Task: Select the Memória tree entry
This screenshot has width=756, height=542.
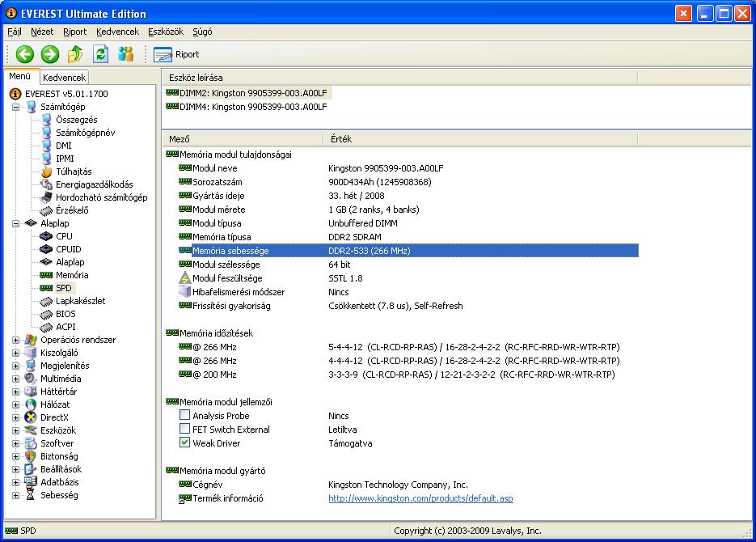Action: (x=72, y=275)
